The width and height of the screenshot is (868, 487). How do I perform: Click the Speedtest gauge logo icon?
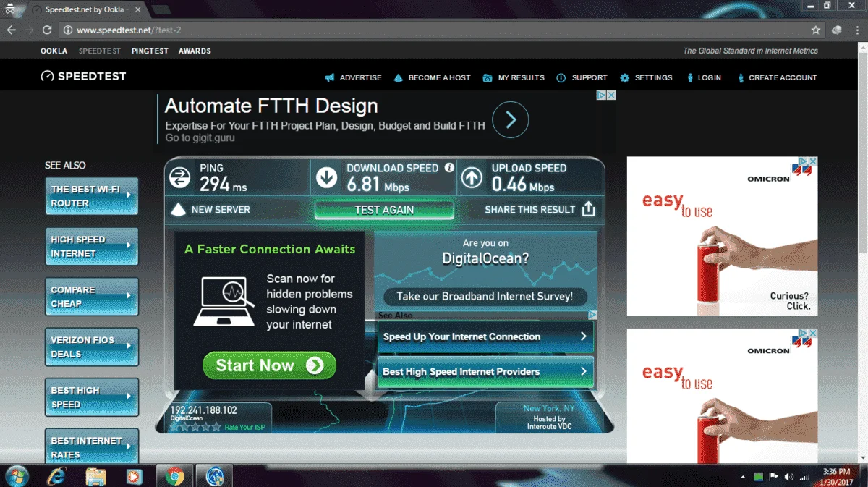[x=47, y=76]
